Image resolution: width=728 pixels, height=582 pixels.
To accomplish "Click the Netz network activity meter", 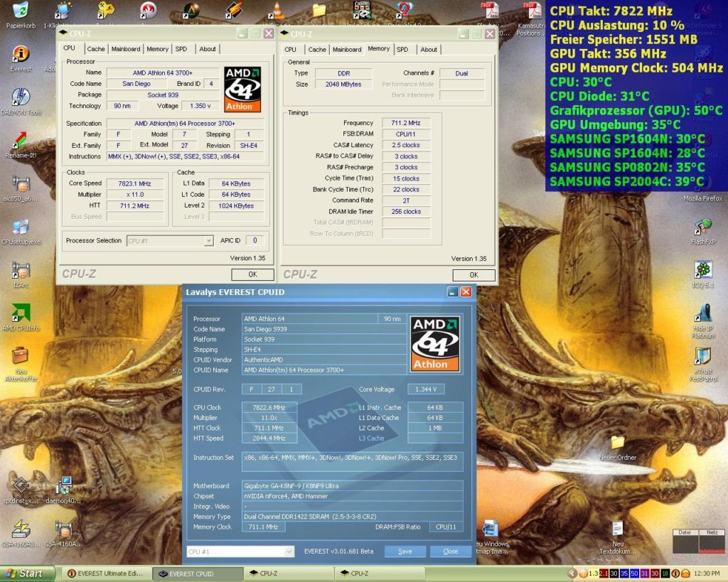I will tap(712, 542).
